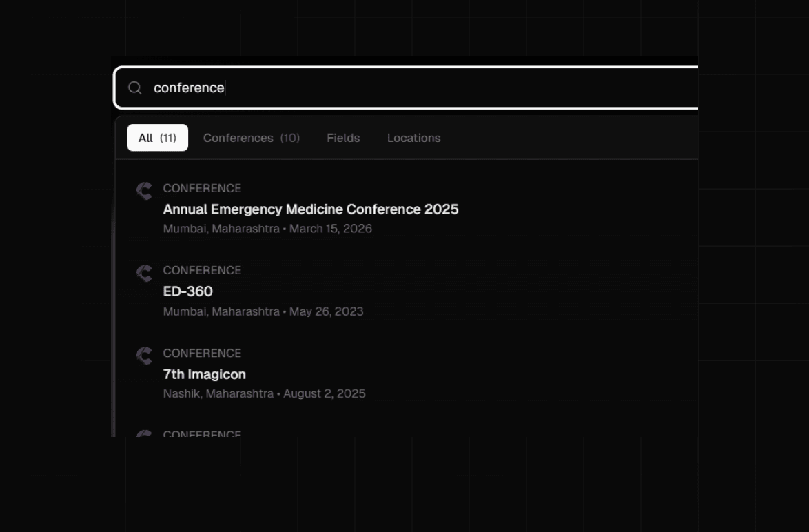Viewport: 809px width, 532px height.
Task: Open Annual Emergency Medicine Conference 2025 result
Action: (310, 209)
